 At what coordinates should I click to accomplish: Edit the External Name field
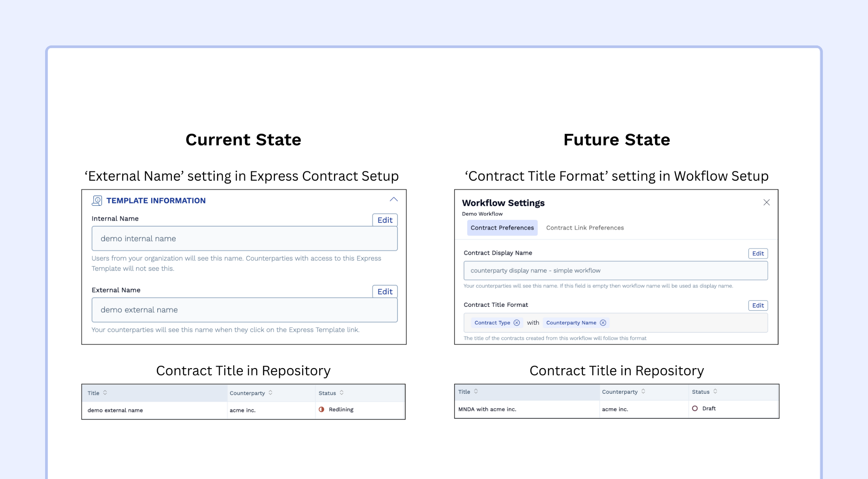pos(384,292)
